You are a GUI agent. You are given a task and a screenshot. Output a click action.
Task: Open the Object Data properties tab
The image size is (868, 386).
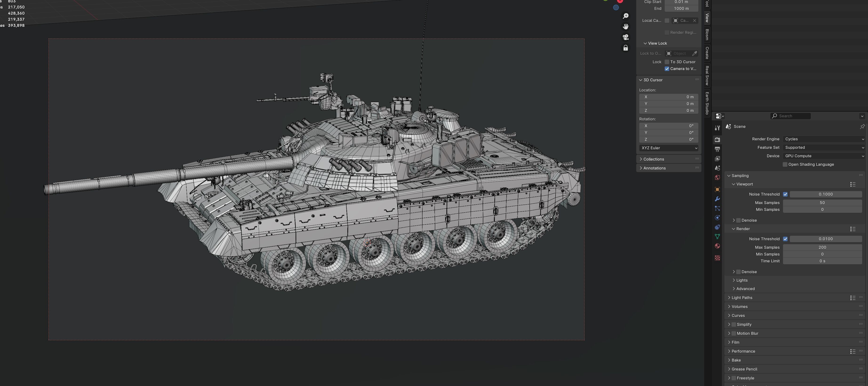point(717,236)
